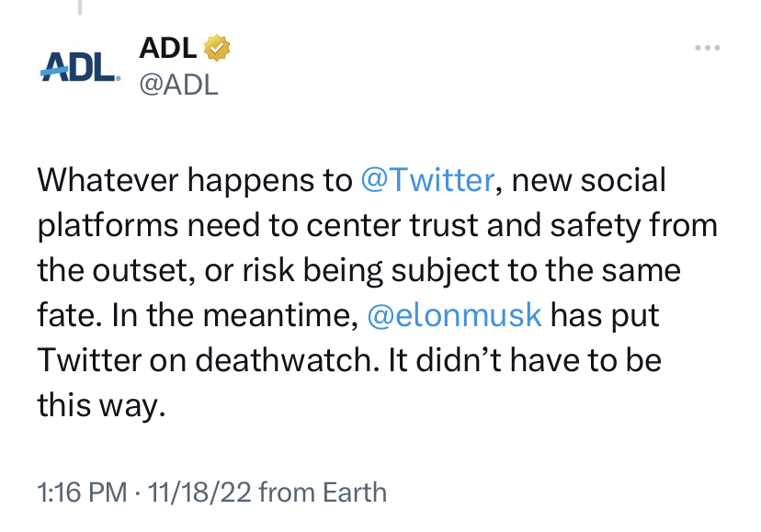The height and width of the screenshot is (532, 761).
Task: Click the thread connector line above the avatar
Action: pyautogui.click(x=80, y=7)
